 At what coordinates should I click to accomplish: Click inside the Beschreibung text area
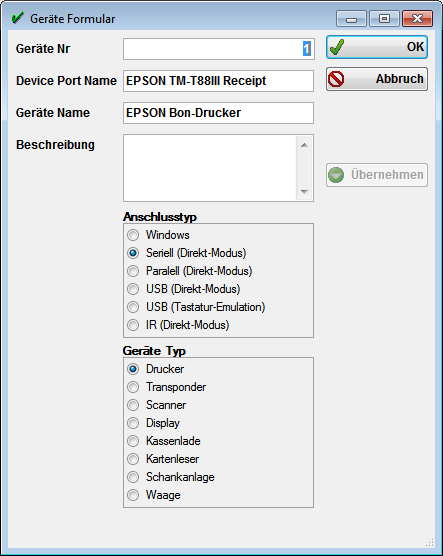(210, 168)
